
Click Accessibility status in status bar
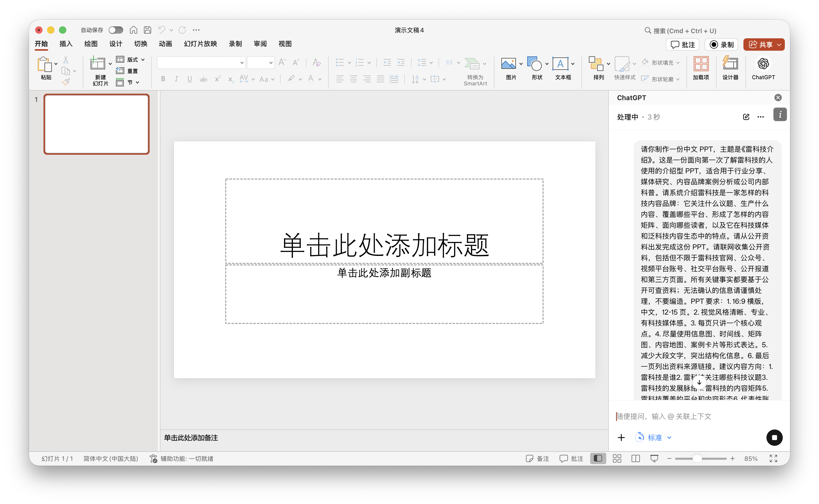click(181, 458)
